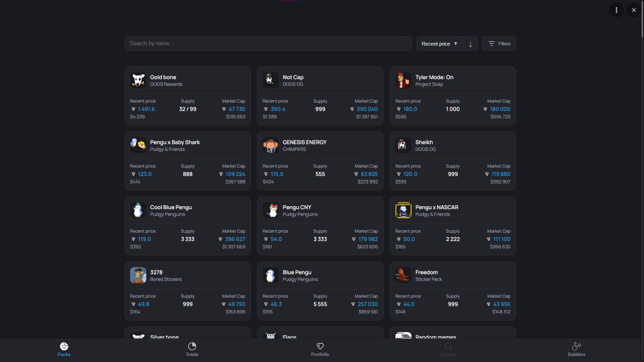Click the Explorer magnifier icon
The image size is (644, 362).
click(448, 346)
